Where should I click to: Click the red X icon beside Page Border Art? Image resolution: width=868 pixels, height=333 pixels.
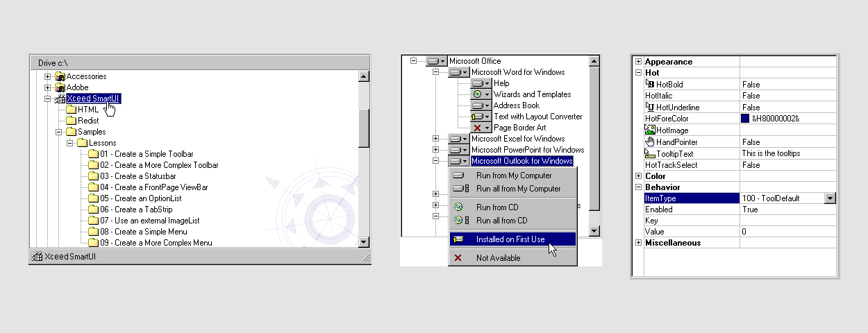[477, 128]
